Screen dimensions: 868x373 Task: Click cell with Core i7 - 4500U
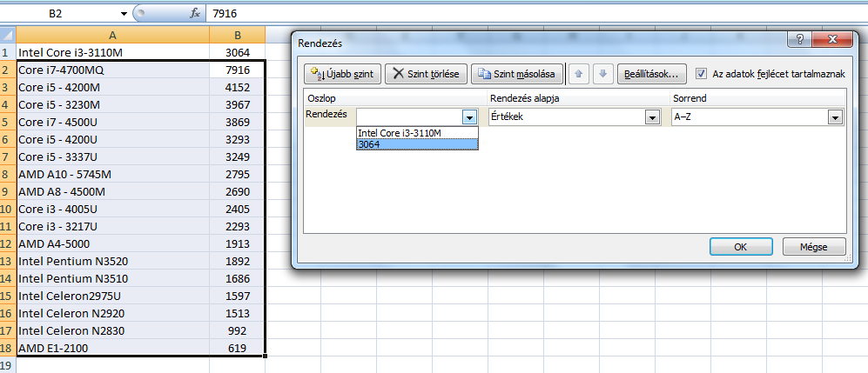pos(113,122)
